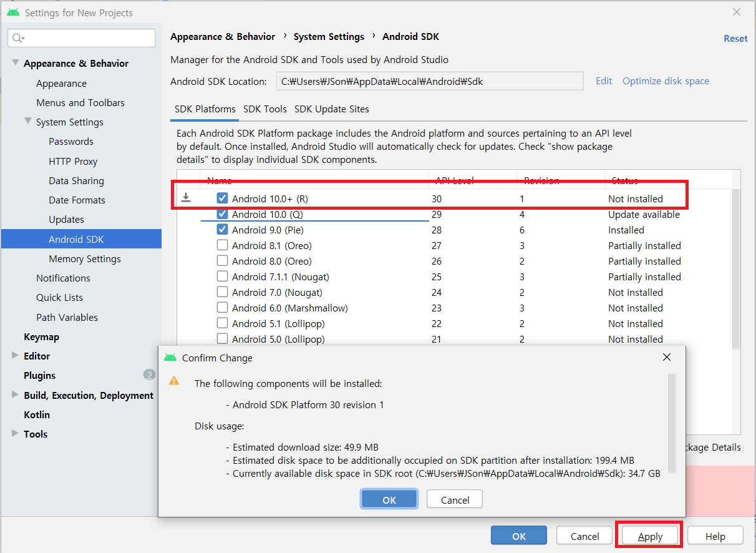Image resolution: width=756 pixels, height=553 pixels.
Task: Expand the Tools section arrow
Action: point(15,434)
